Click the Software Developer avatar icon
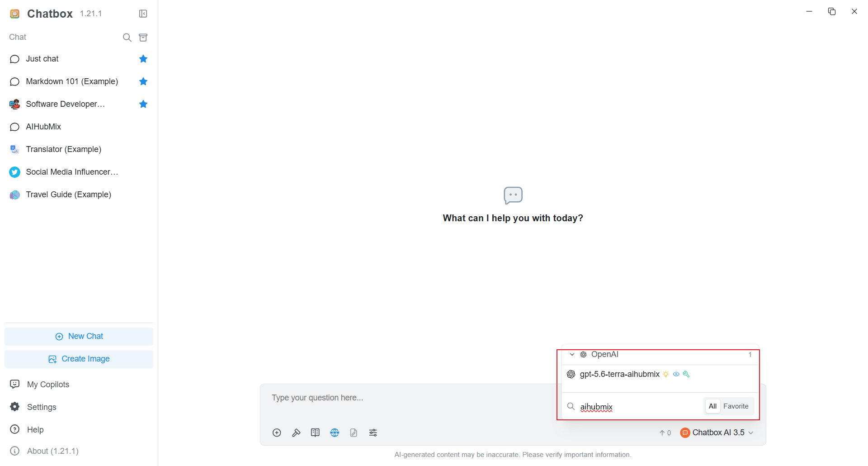The height and width of the screenshot is (466, 868). 14,104
